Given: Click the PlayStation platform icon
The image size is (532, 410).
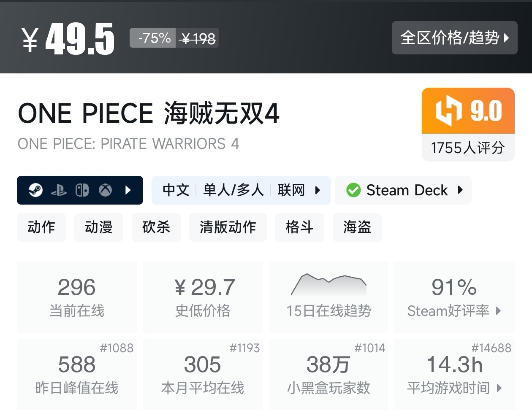Looking at the screenshot, I should point(59,191).
